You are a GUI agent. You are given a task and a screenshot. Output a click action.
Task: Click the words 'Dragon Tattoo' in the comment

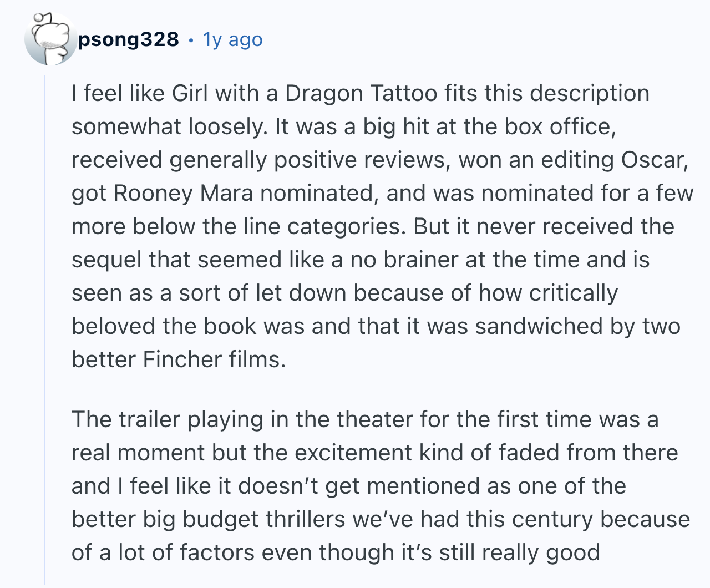click(x=361, y=93)
